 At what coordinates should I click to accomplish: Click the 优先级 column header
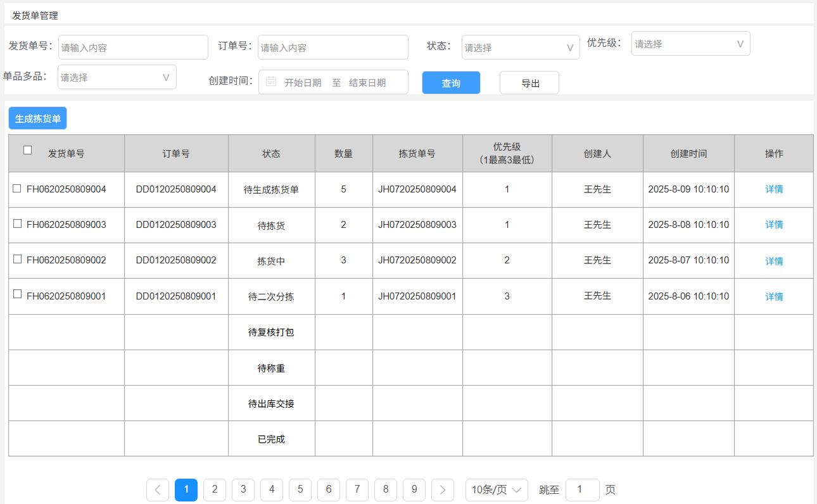507,153
